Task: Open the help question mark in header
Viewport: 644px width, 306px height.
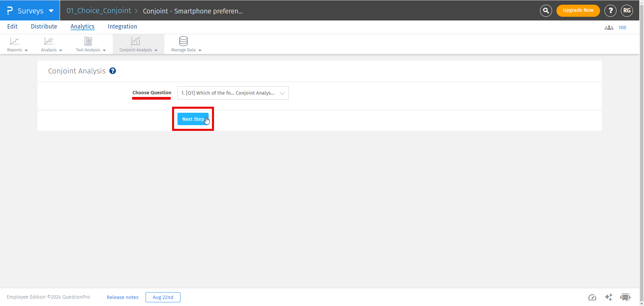Action: click(x=610, y=11)
